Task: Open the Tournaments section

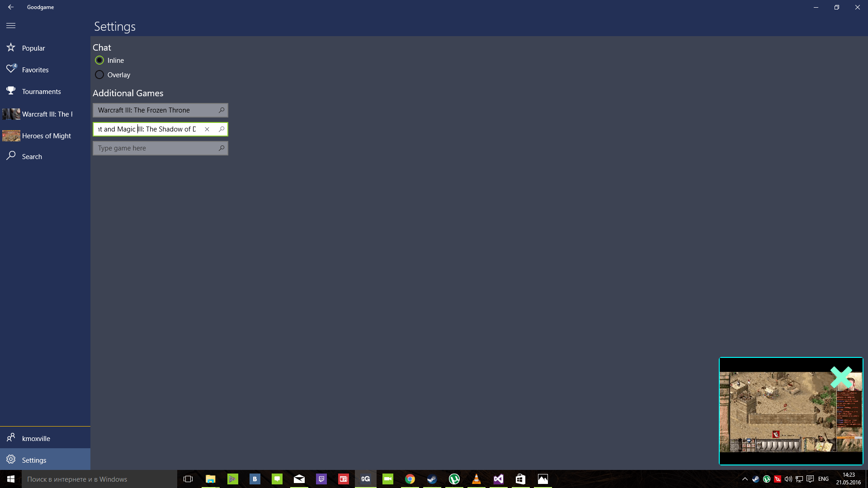Action: point(45,91)
